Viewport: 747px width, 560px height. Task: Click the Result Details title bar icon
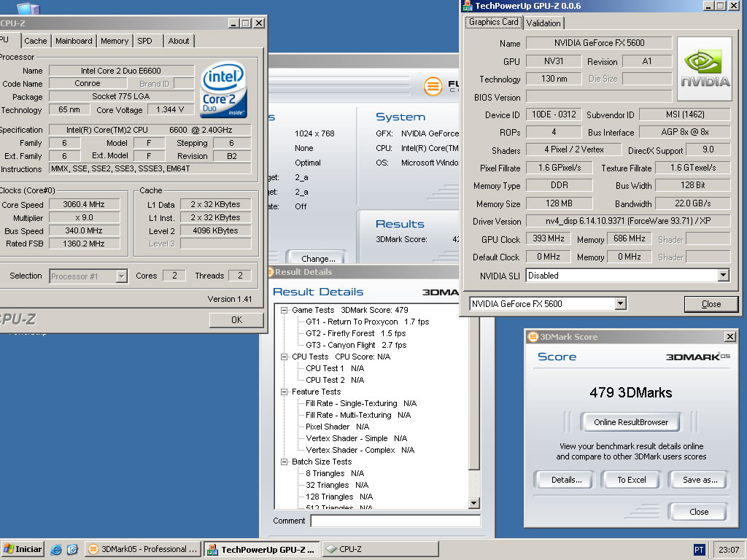pyautogui.click(x=271, y=272)
